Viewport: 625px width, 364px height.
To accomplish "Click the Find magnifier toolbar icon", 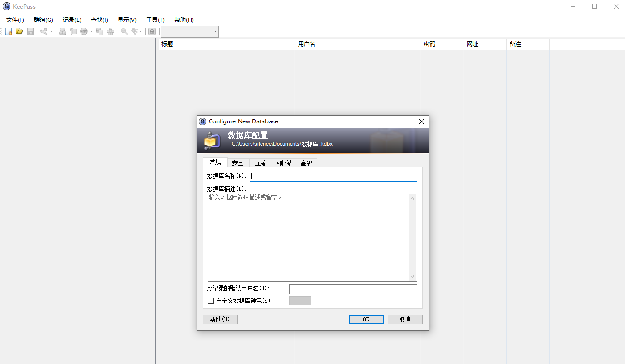I will point(124,31).
